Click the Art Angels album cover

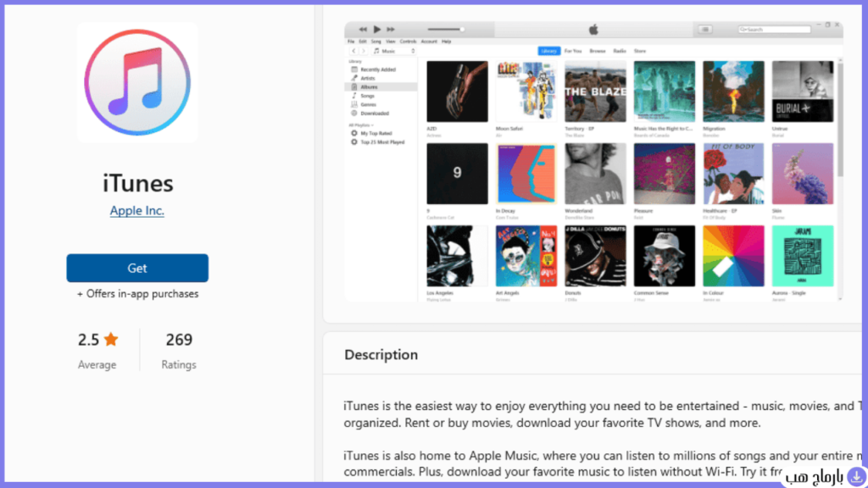526,256
